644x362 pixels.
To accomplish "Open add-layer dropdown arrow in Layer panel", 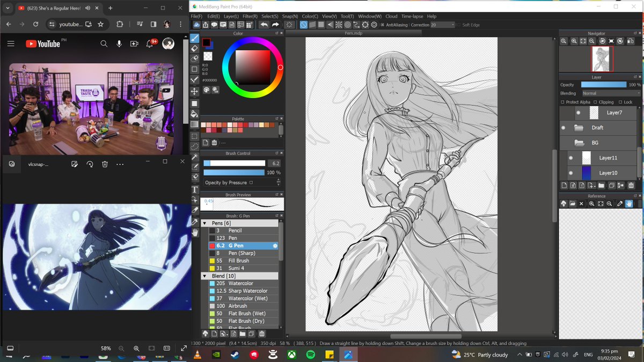I will pos(594,186).
